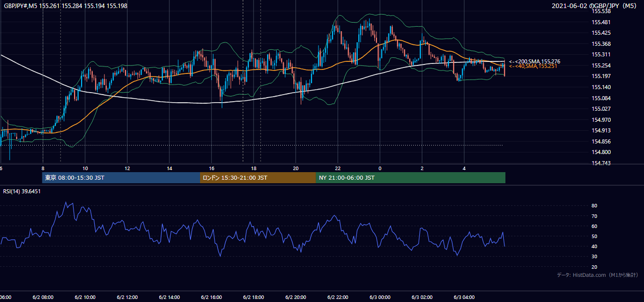Screen dimensions: 644x302
Task: Click the RSI(14) 39.6451 indicator label
Action: coord(22,191)
